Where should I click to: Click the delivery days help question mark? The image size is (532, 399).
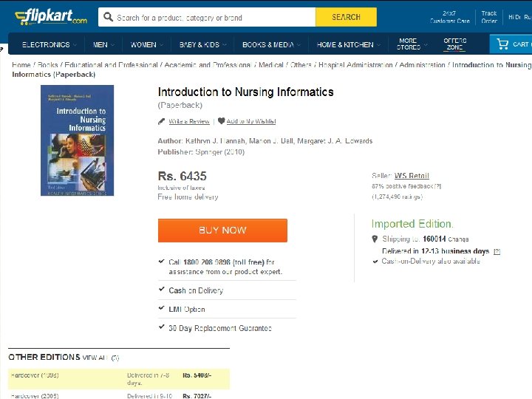(497, 251)
